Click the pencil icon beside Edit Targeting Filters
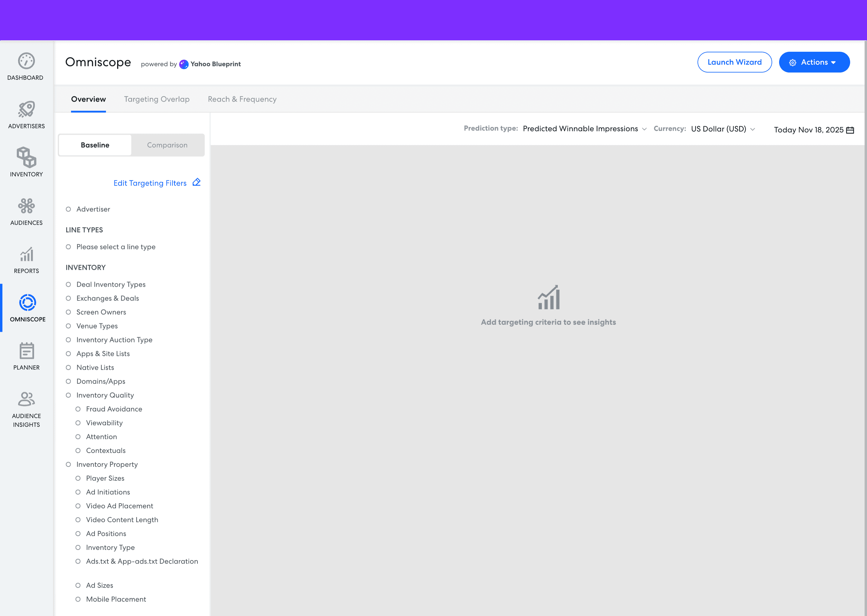867x616 pixels. [x=196, y=183]
